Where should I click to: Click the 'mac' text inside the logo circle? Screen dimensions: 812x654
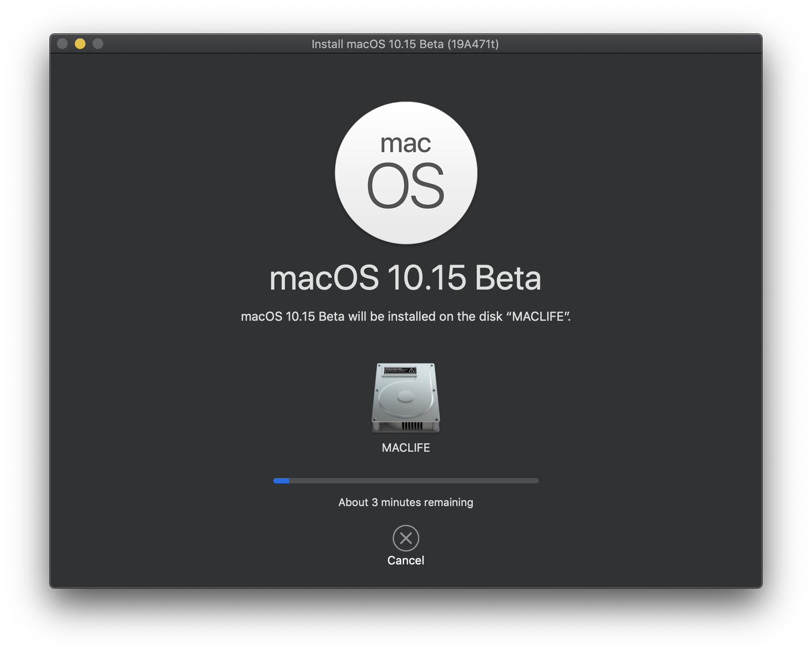[x=406, y=143]
